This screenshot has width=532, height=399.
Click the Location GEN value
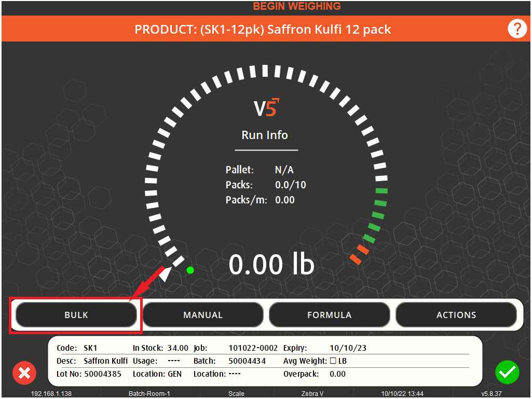pos(175,374)
